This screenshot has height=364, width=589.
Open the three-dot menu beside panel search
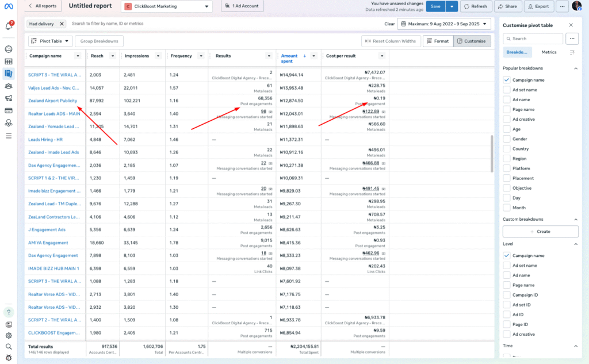click(572, 39)
